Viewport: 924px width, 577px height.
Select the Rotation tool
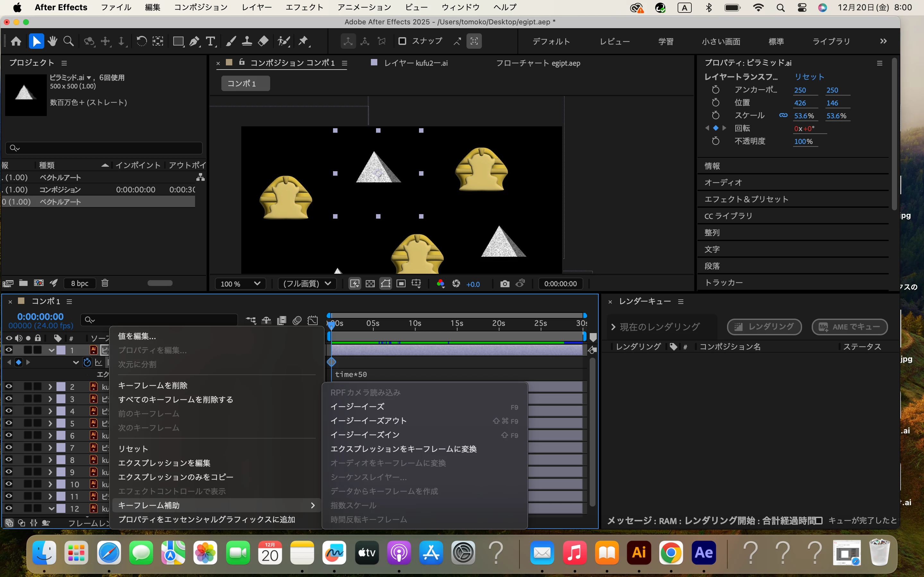click(x=141, y=41)
